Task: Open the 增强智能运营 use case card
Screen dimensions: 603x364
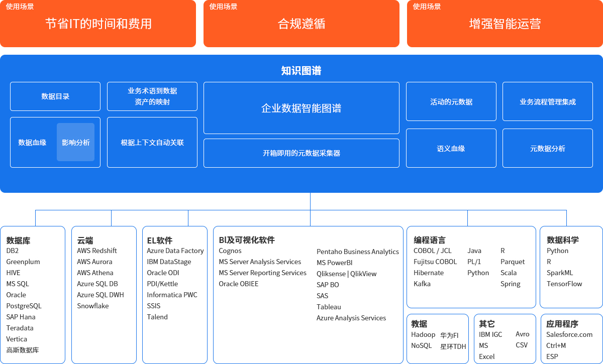Action: point(505,24)
